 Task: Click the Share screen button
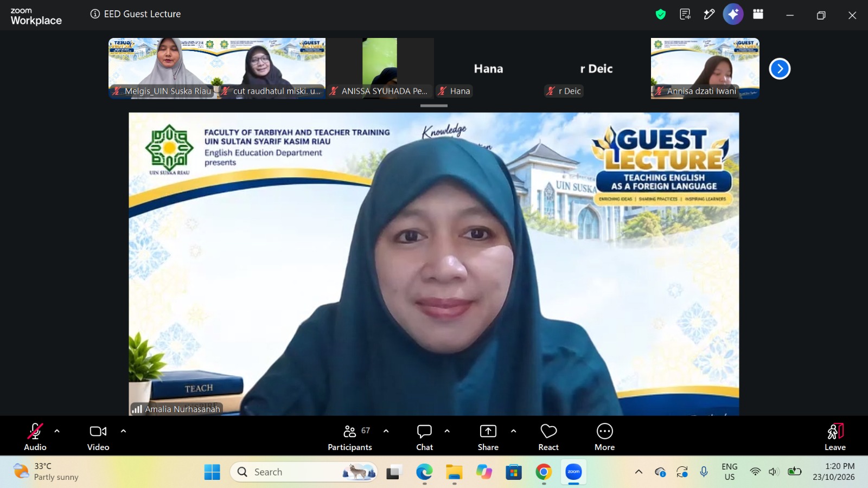[488, 437]
